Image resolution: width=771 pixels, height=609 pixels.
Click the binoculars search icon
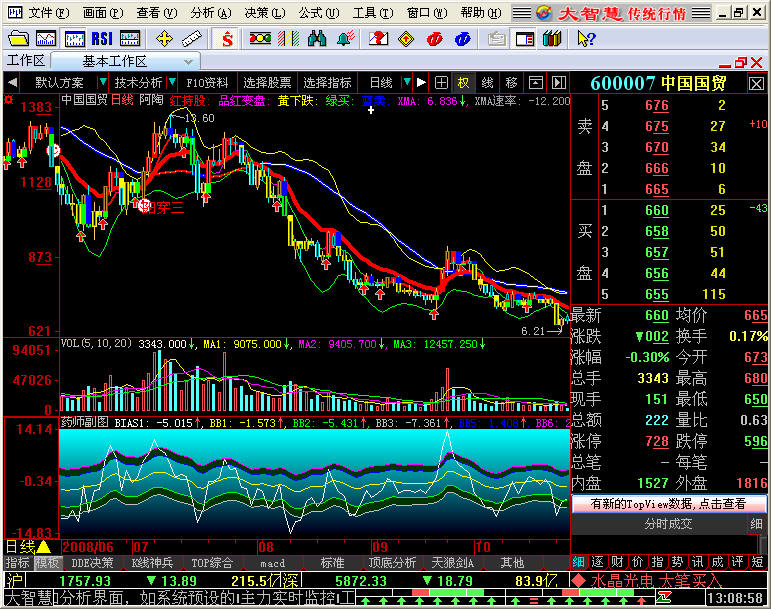point(317,38)
